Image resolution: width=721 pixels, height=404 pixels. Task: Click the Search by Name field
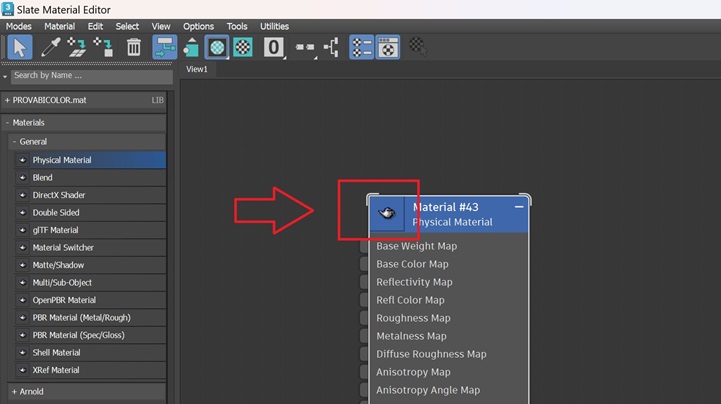coord(92,75)
